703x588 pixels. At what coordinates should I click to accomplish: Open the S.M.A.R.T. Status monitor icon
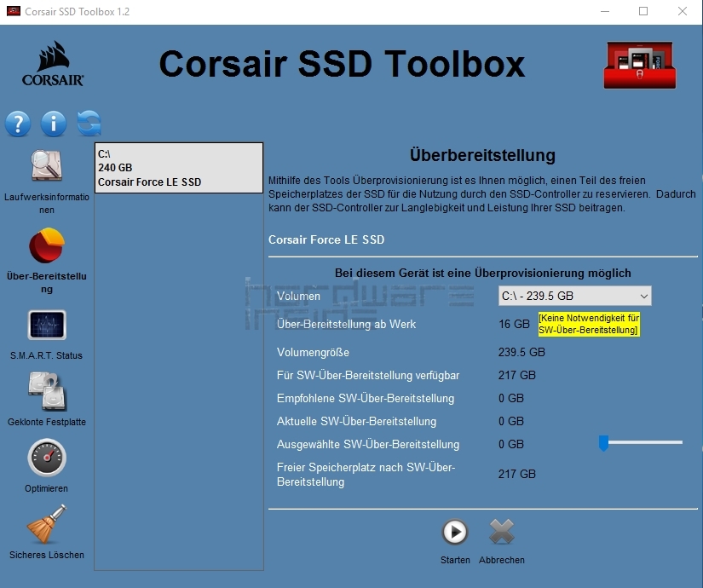[x=46, y=326]
